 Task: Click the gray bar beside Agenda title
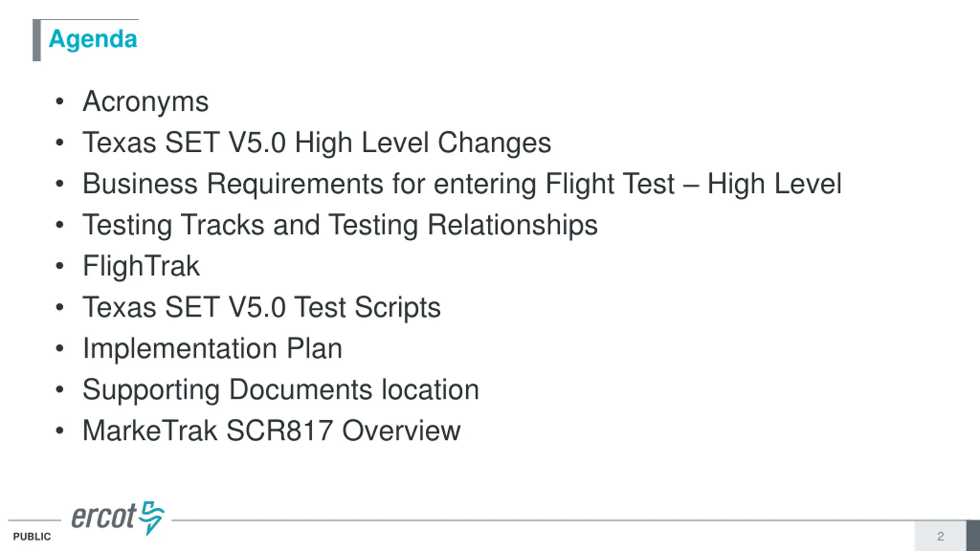point(37,40)
